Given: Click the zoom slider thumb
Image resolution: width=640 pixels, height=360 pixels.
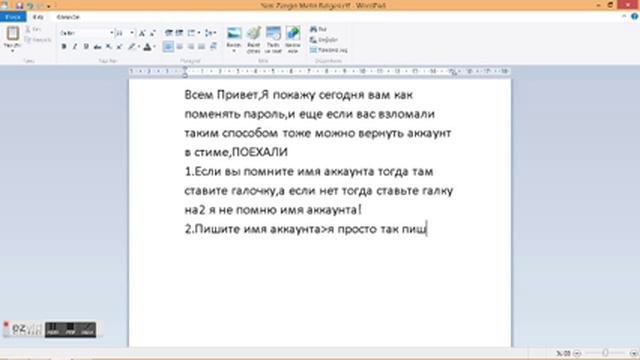Looking at the screenshot, I should tap(605, 353).
